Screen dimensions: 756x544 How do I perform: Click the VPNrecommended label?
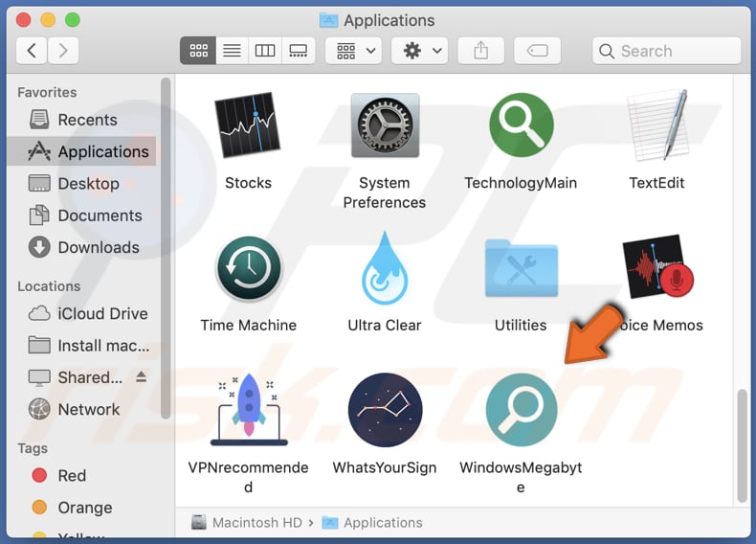248,477
